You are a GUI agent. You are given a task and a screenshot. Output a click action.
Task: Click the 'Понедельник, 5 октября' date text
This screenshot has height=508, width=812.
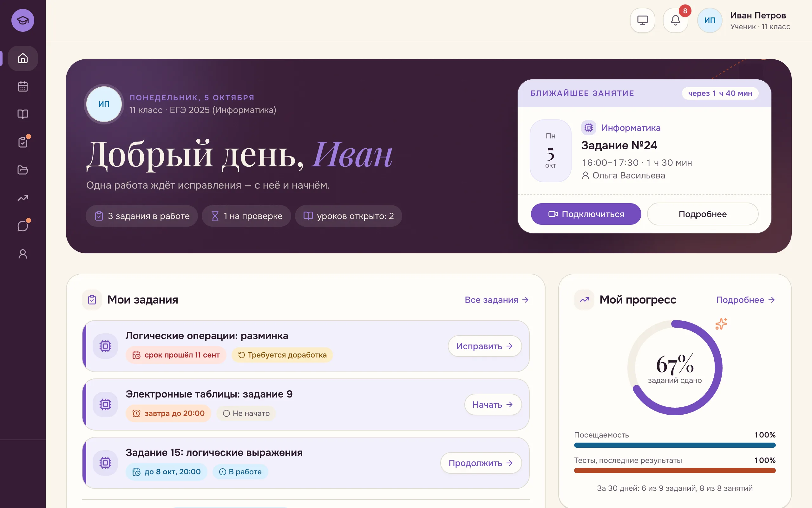point(192,98)
